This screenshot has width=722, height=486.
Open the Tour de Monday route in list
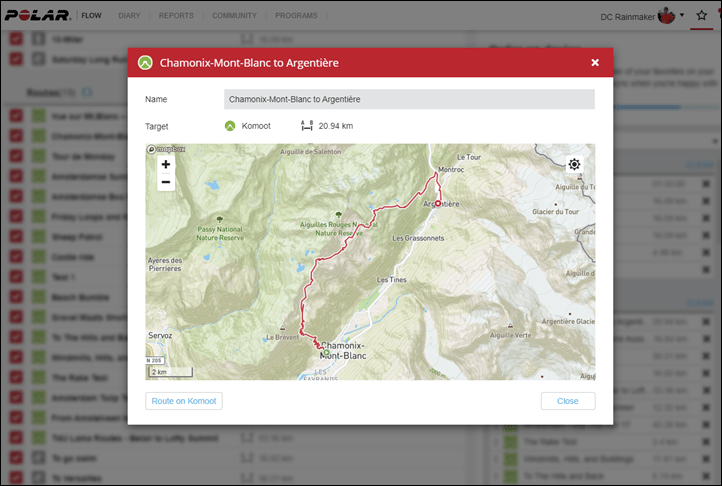click(83, 156)
